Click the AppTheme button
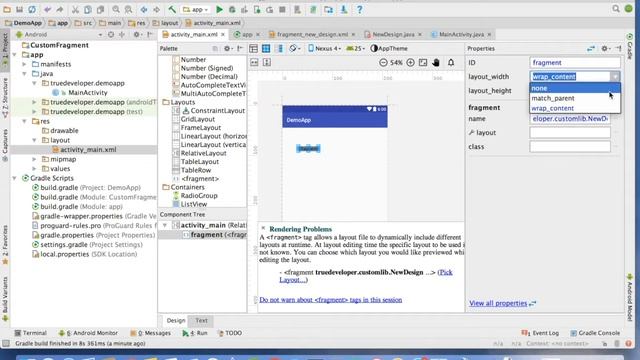The image size is (640, 360). tap(389, 48)
